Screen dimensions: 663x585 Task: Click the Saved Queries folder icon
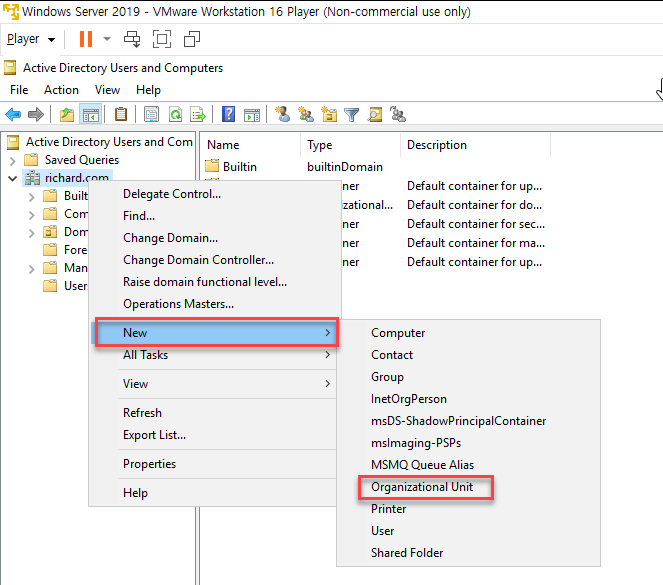[x=31, y=159]
